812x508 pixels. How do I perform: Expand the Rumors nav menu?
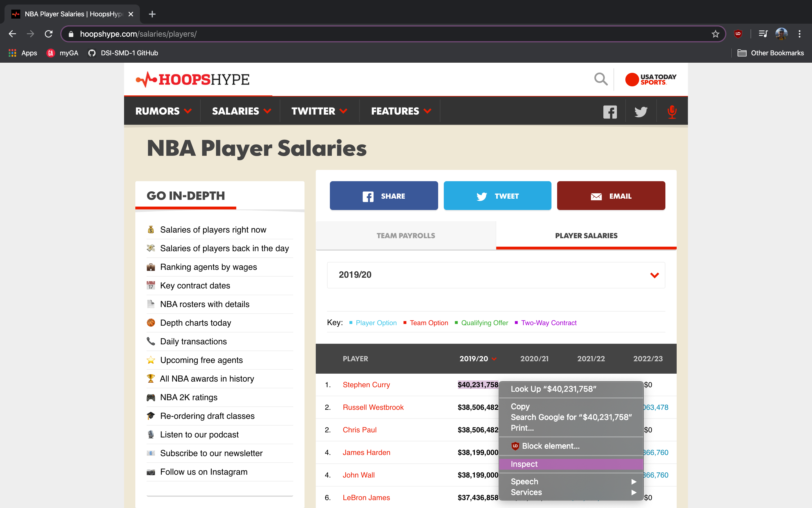click(164, 111)
